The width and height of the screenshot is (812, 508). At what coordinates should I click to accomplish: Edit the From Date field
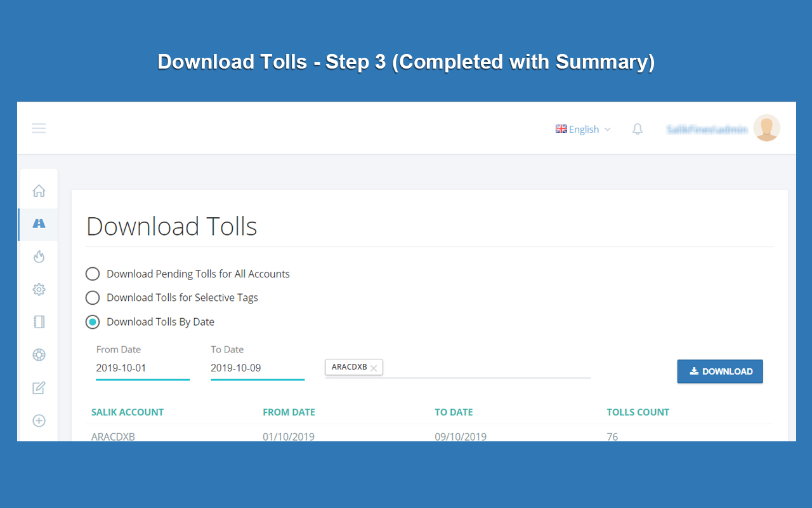pyautogui.click(x=142, y=368)
